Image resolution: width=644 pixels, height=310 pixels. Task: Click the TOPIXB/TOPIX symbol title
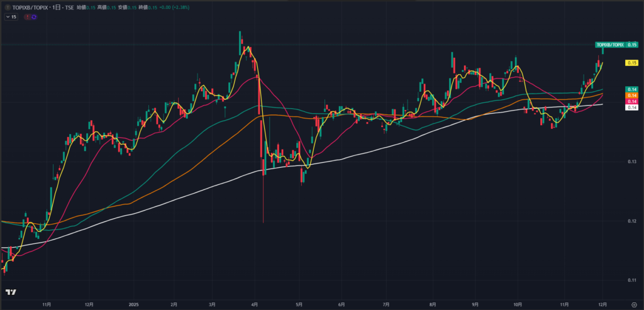pyautogui.click(x=32, y=6)
